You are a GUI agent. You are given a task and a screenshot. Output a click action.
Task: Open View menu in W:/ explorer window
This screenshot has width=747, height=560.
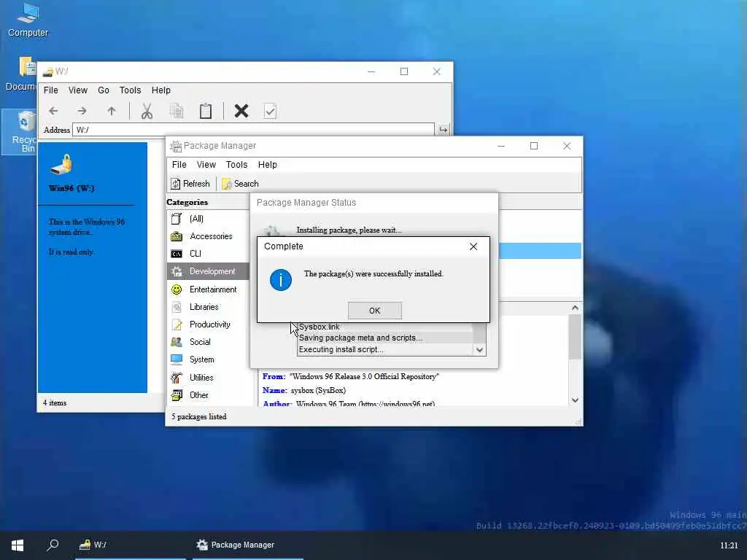point(77,90)
